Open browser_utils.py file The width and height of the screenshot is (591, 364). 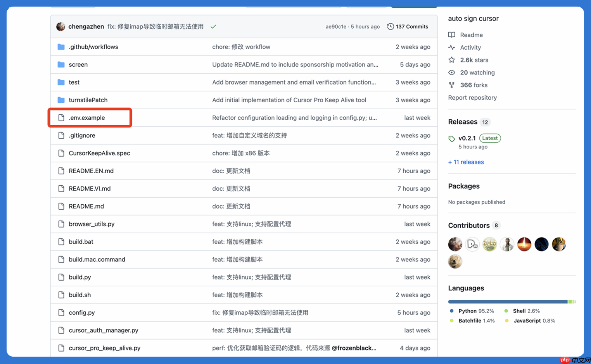pos(92,224)
